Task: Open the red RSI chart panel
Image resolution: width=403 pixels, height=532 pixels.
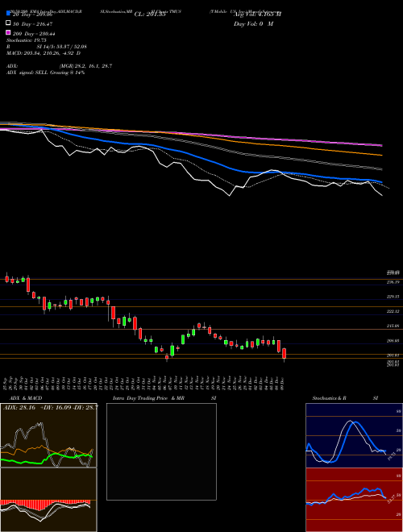Action: tap(354, 500)
